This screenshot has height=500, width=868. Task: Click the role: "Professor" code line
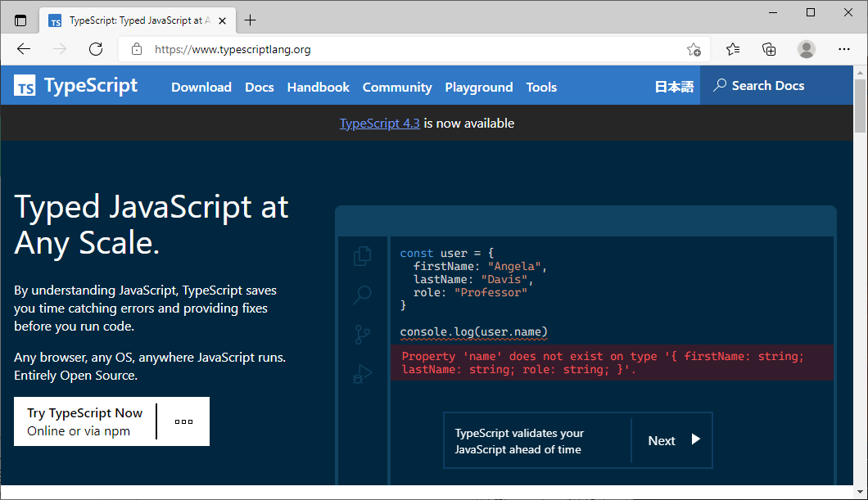pos(470,293)
